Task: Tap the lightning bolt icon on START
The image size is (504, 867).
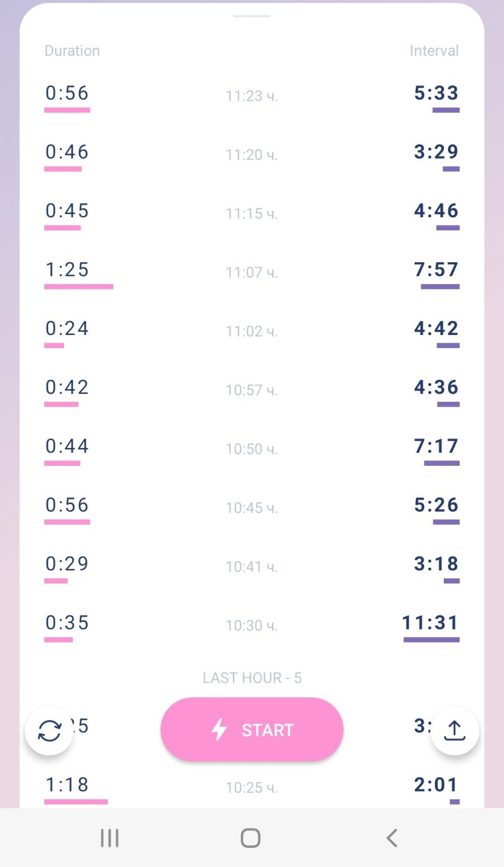Action: tap(219, 730)
